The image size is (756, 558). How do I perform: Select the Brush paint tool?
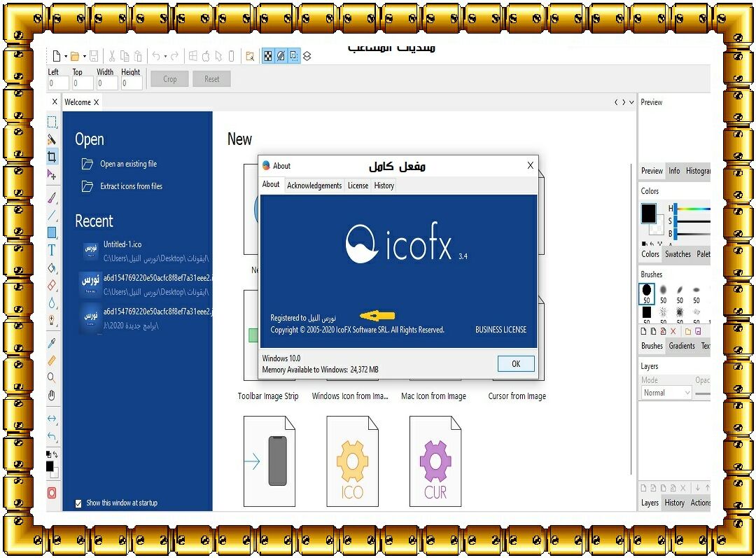pyautogui.click(x=52, y=198)
